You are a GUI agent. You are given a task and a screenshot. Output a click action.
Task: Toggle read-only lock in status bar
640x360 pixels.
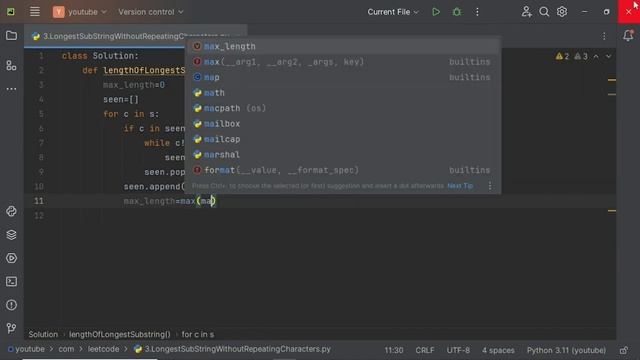click(x=624, y=350)
